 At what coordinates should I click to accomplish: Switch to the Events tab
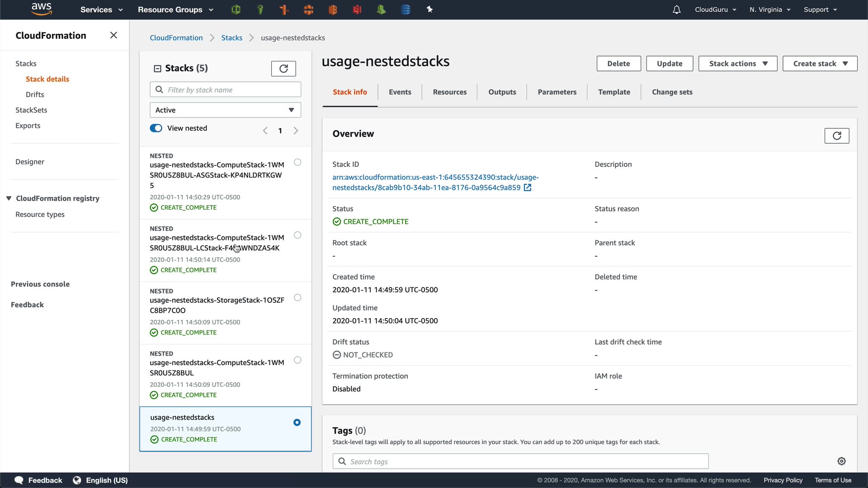pyautogui.click(x=400, y=92)
